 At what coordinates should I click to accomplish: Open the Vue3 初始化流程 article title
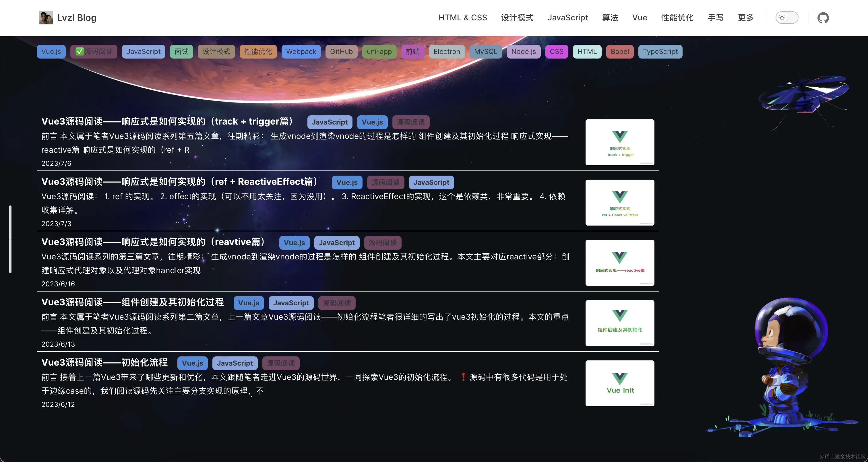click(x=104, y=362)
